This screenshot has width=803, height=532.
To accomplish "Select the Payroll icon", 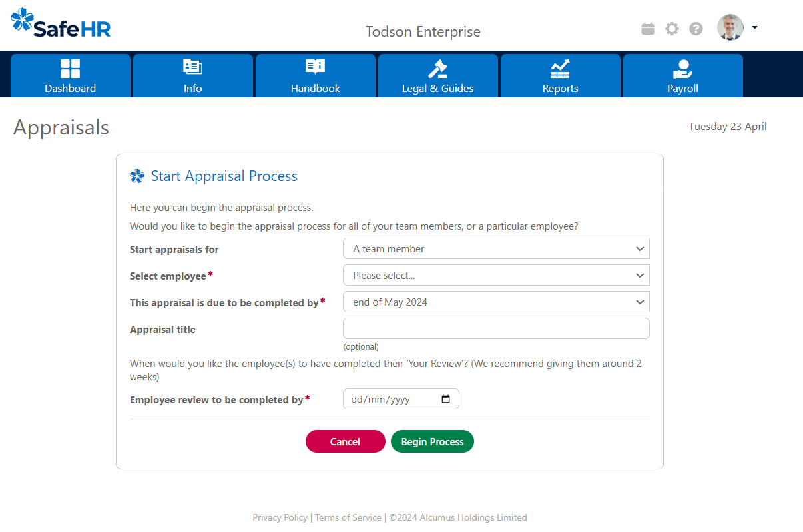I will click(x=682, y=67).
